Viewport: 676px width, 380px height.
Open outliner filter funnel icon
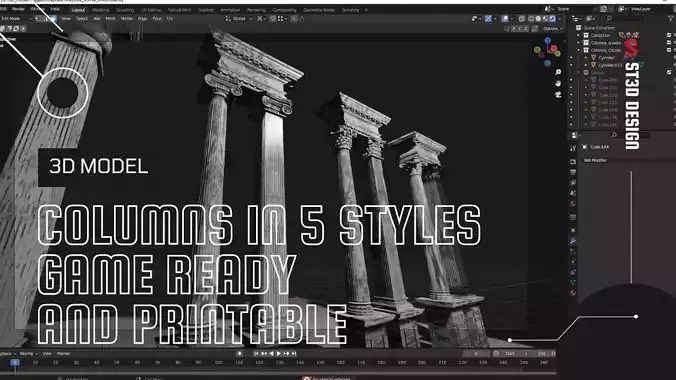click(671, 19)
